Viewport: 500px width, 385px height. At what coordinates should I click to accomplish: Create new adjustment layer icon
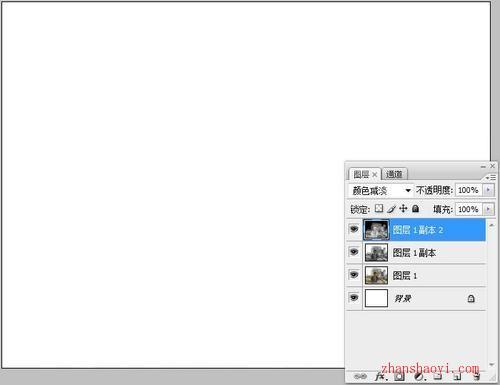click(x=419, y=377)
